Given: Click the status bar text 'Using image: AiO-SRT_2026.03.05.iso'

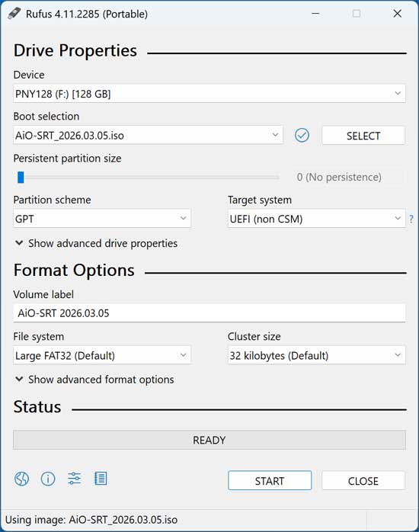Looking at the screenshot, I should (x=91, y=520).
